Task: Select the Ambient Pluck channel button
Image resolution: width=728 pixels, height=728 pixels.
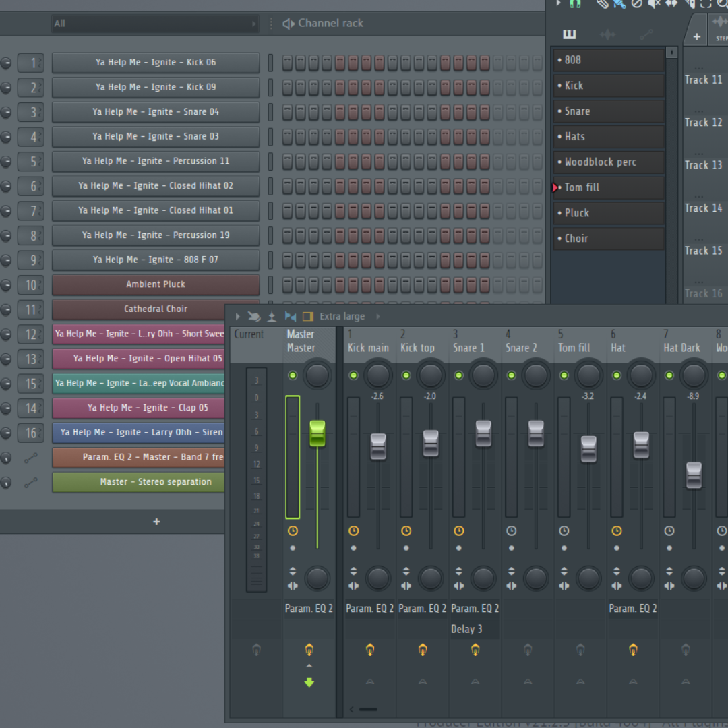Action: [155, 284]
